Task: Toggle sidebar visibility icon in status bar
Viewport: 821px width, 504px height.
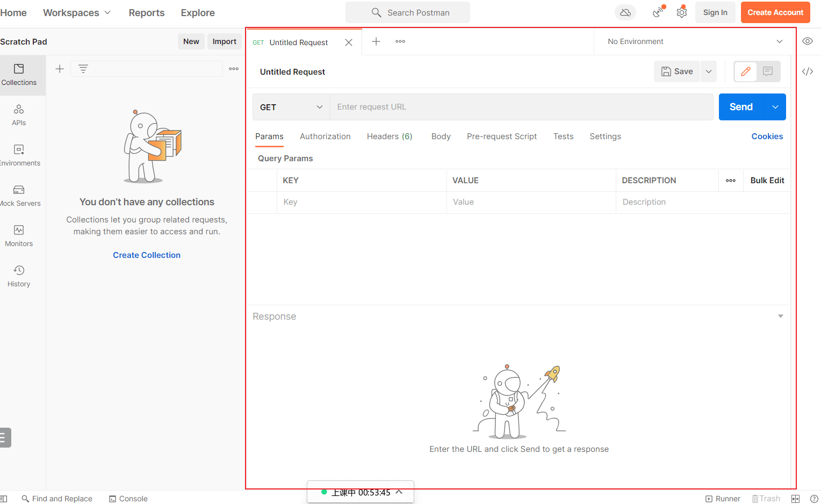Action: 3,499
